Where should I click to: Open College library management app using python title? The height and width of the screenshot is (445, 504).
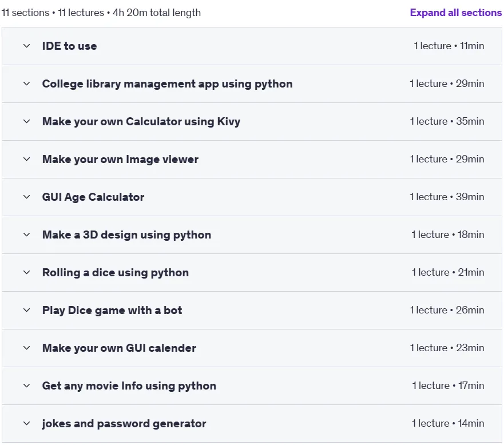pyautogui.click(x=167, y=84)
